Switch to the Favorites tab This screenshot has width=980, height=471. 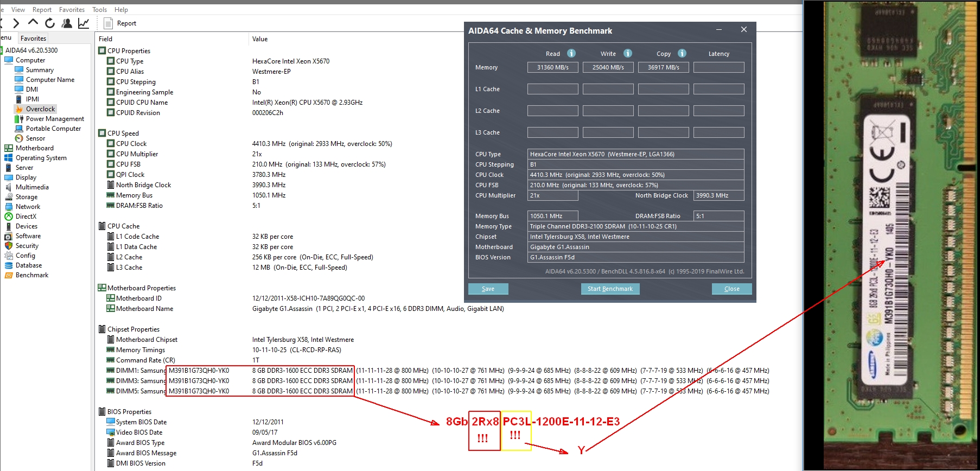pos(33,39)
